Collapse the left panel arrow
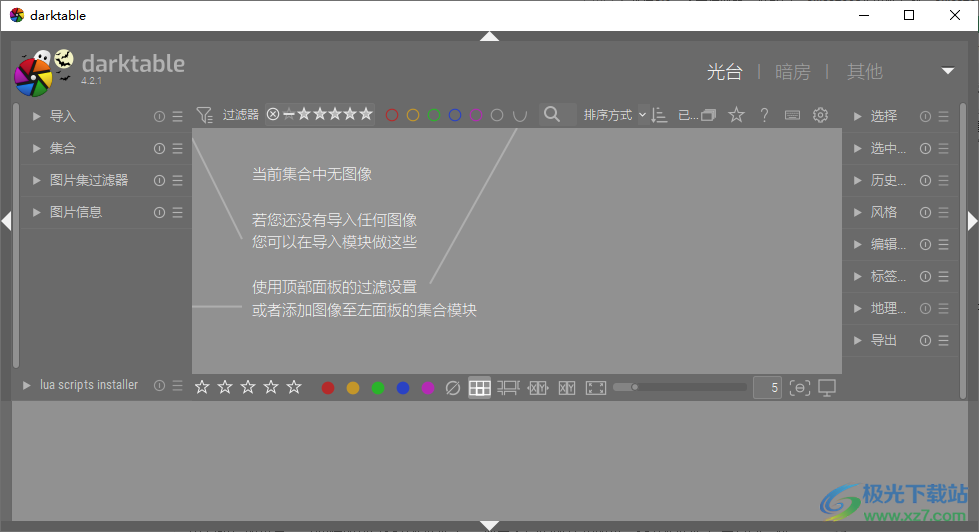 click(x=6, y=221)
